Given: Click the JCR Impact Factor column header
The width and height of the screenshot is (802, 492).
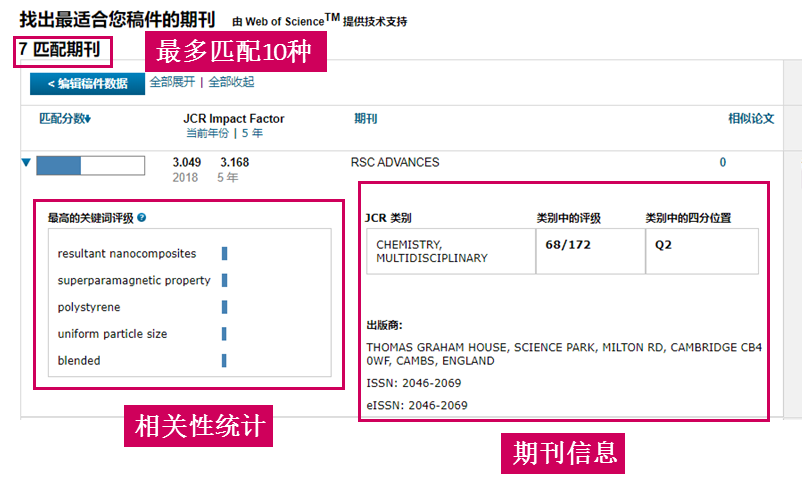Looking at the screenshot, I should point(234,119).
